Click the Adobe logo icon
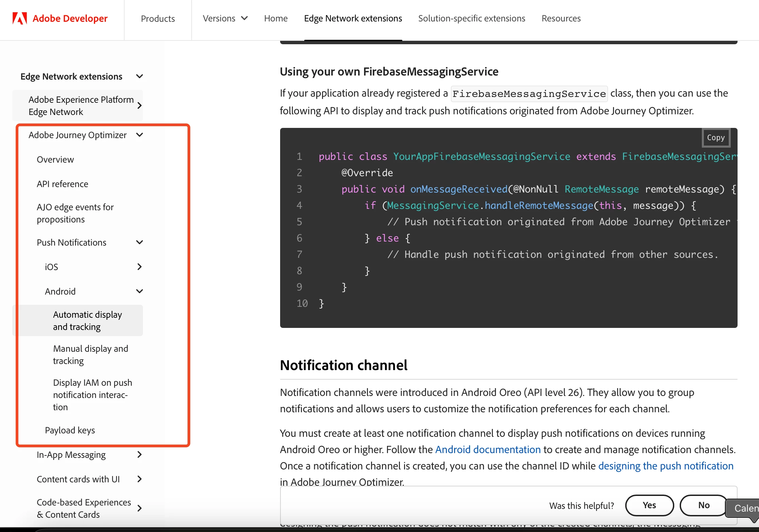 (19, 18)
